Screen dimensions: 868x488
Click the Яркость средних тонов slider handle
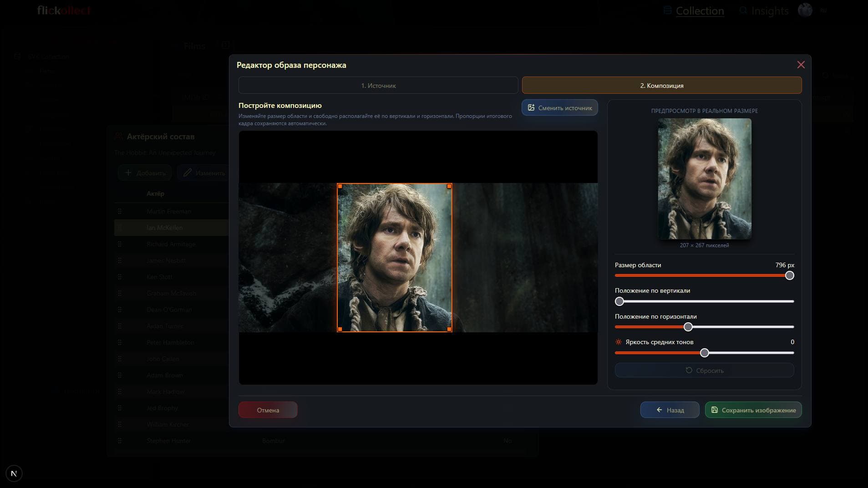pos(705,353)
